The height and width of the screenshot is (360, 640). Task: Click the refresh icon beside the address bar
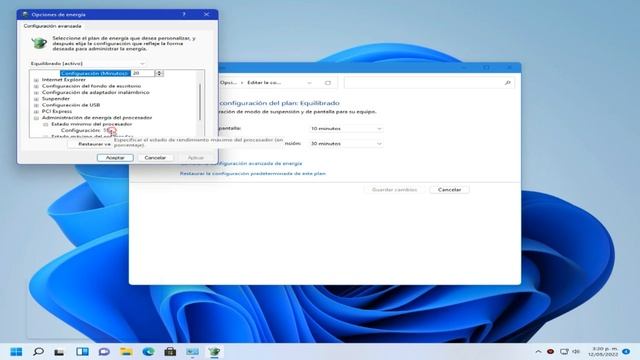(x=328, y=83)
